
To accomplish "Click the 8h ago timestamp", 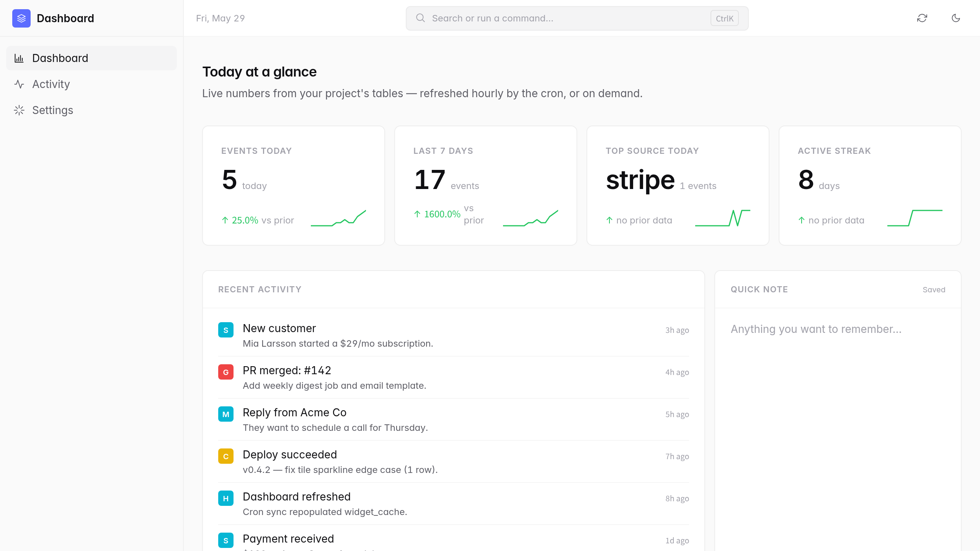I will [677, 499].
